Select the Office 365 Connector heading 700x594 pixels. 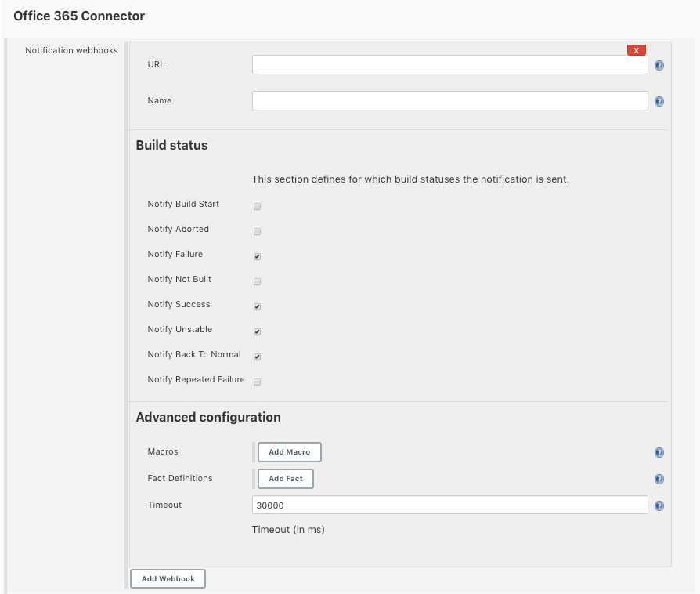tap(79, 16)
